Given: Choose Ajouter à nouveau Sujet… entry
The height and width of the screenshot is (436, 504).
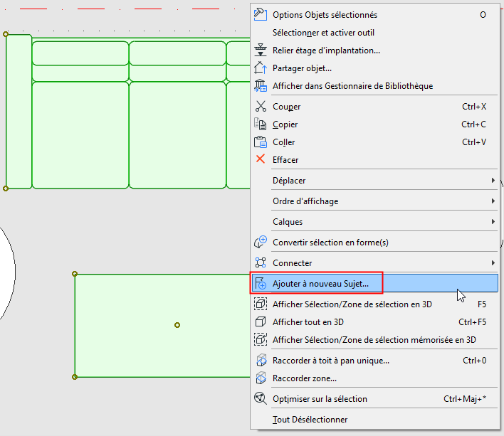Looking at the screenshot, I should (374, 284).
